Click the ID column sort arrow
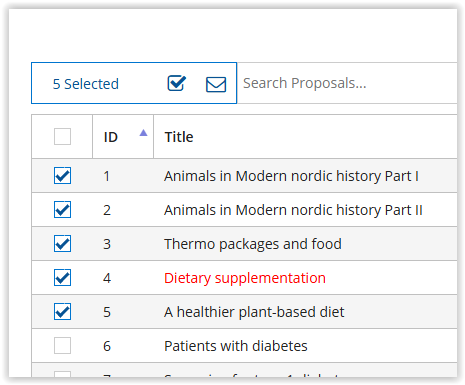 click(143, 133)
